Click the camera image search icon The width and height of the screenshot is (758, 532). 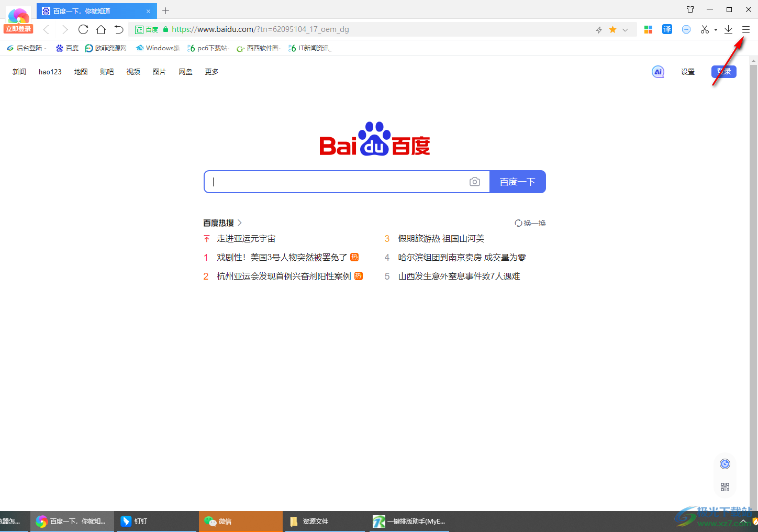click(x=475, y=182)
